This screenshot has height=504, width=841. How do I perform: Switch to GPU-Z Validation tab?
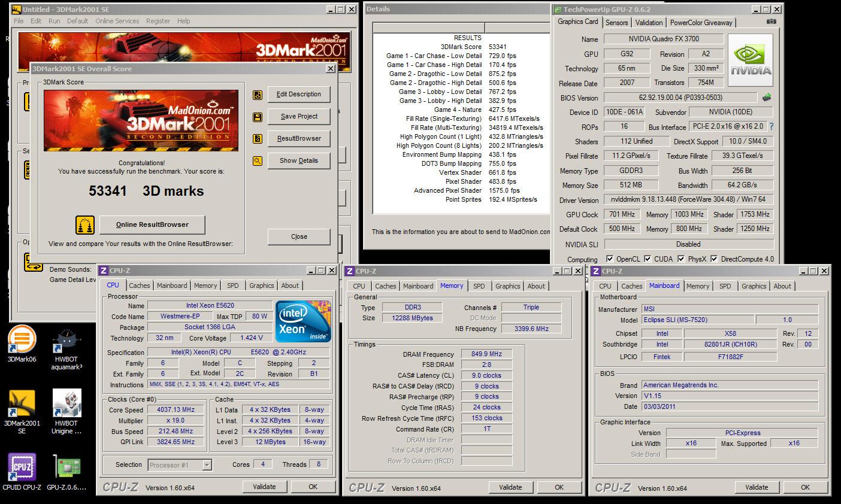tap(649, 23)
